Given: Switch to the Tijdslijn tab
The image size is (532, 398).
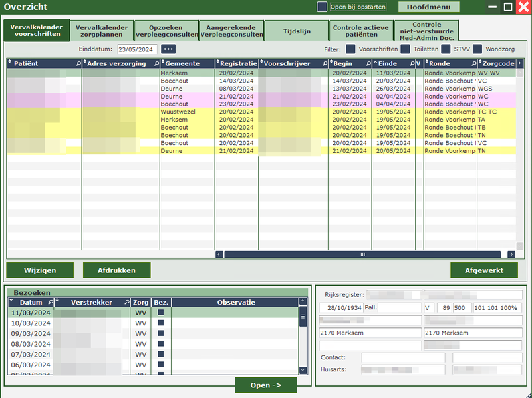Looking at the screenshot, I should pyautogui.click(x=296, y=30).
